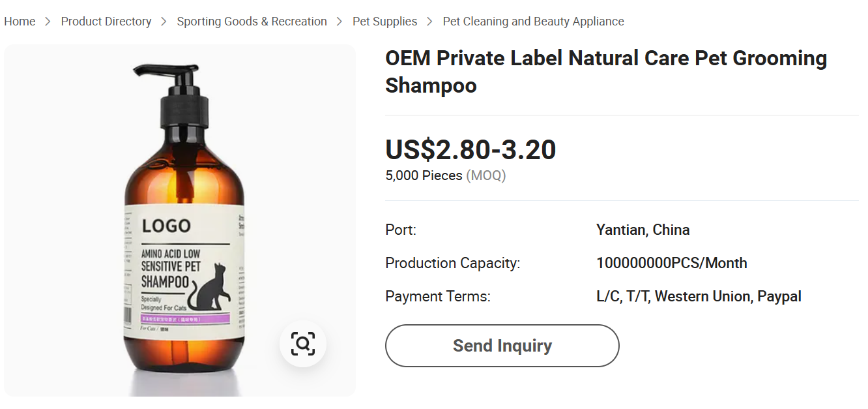Click the OEM Private Label product title
Viewport: 868px width, 409px height.
point(605,71)
